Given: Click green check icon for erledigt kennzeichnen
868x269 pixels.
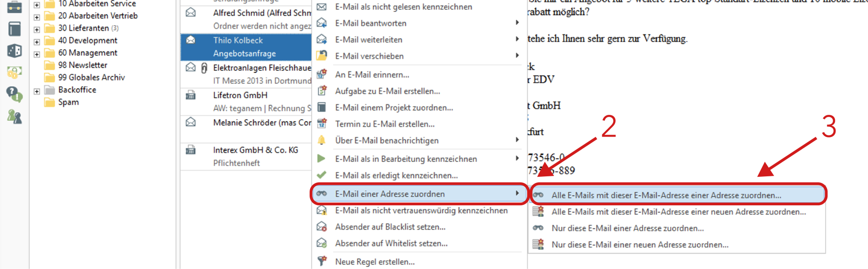Looking at the screenshot, I should pyautogui.click(x=321, y=175).
